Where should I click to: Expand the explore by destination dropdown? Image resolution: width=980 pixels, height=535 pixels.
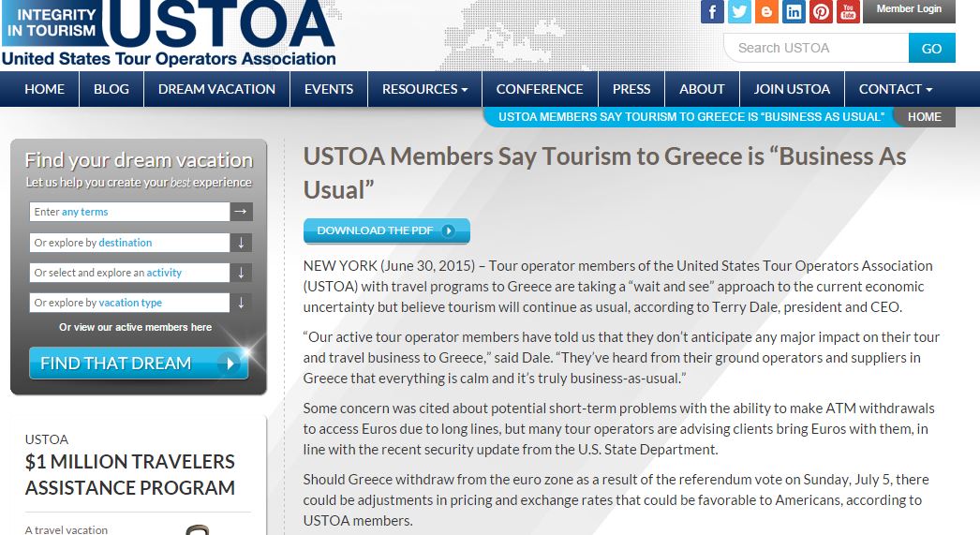pyautogui.click(x=241, y=243)
